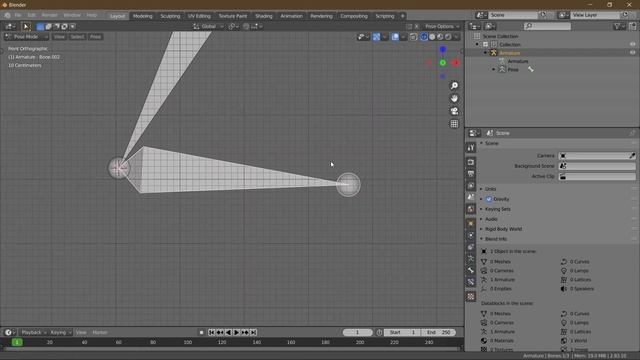Screen dimensions: 640x360
Task: Click the outliner search field
Action: pyautogui.click(x=547, y=26)
